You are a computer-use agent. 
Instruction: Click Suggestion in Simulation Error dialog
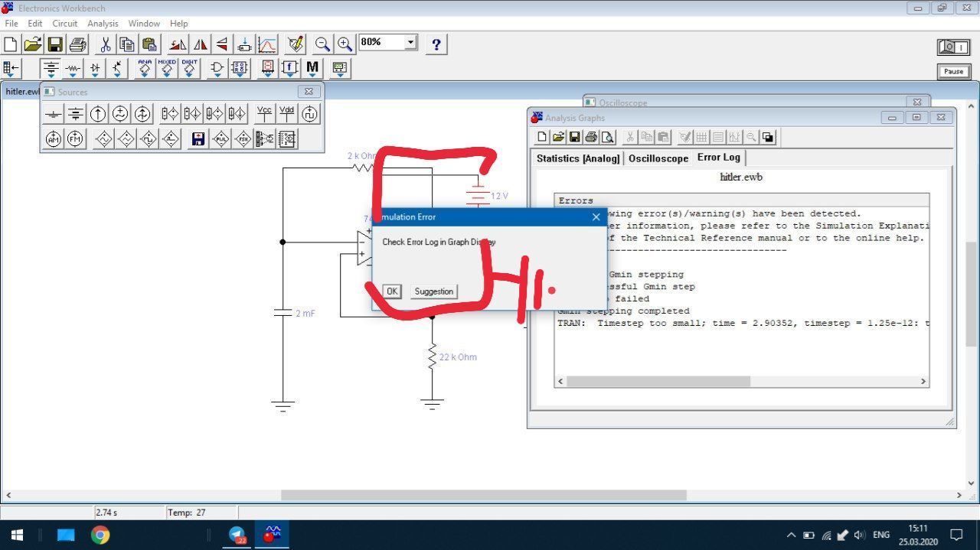(x=433, y=291)
